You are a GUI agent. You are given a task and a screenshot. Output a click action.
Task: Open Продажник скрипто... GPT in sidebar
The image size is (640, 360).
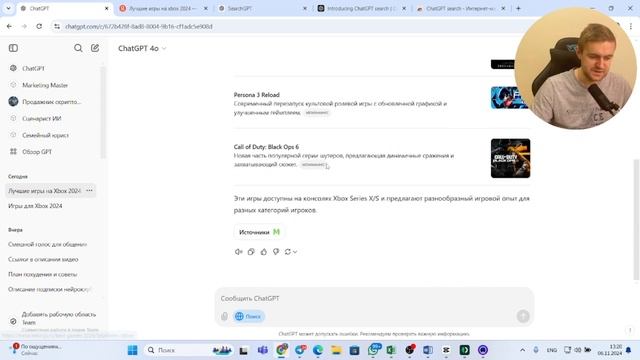pos(51,102)
